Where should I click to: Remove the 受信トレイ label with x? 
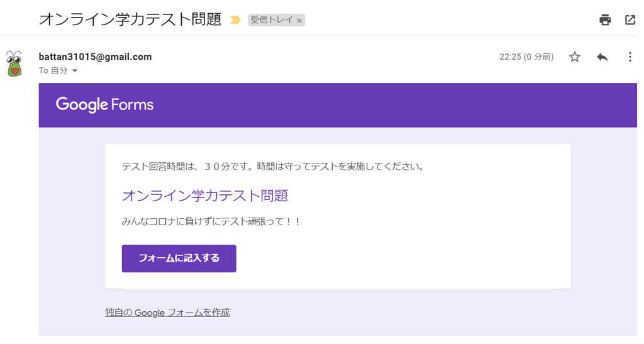299,21
